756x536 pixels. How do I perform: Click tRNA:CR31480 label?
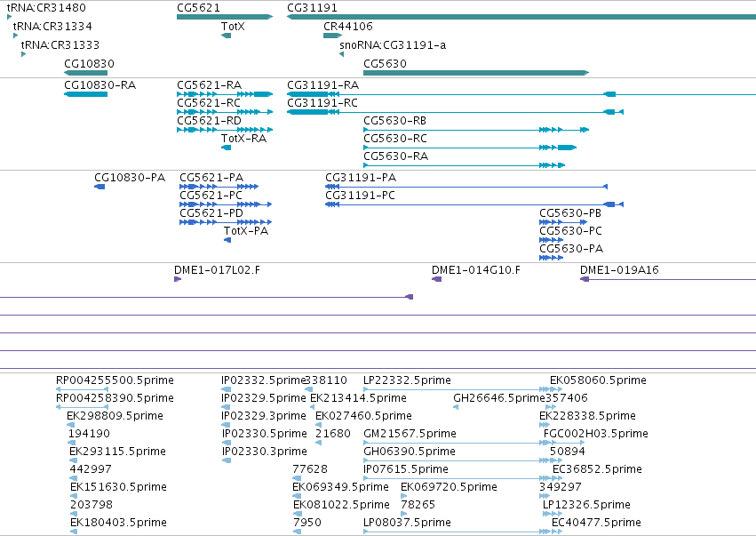coord(46,8)
